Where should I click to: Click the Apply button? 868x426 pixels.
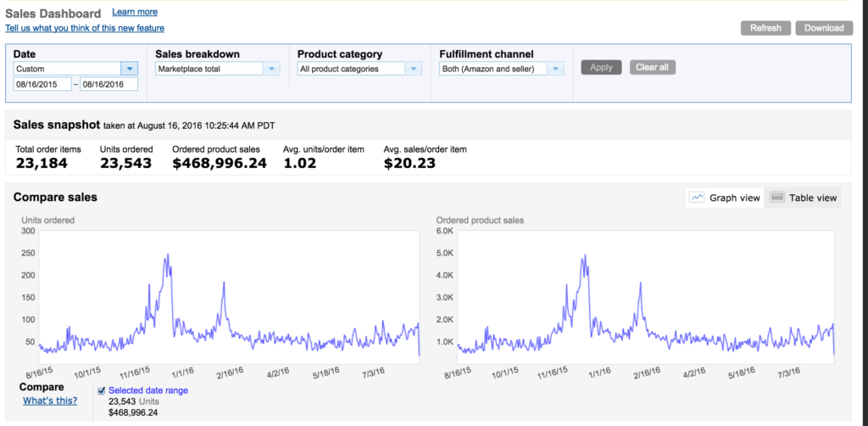tap(601, 68)
